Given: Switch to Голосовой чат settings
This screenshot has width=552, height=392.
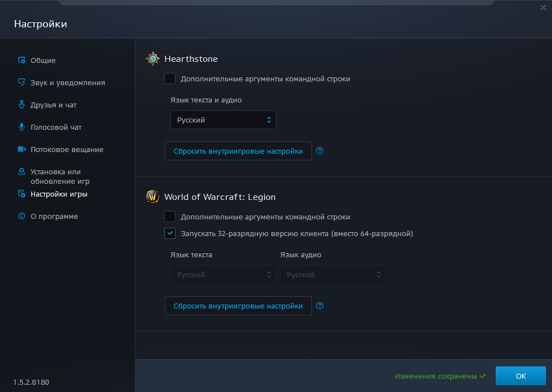Looking at the screenshot, I should [56, 128].
